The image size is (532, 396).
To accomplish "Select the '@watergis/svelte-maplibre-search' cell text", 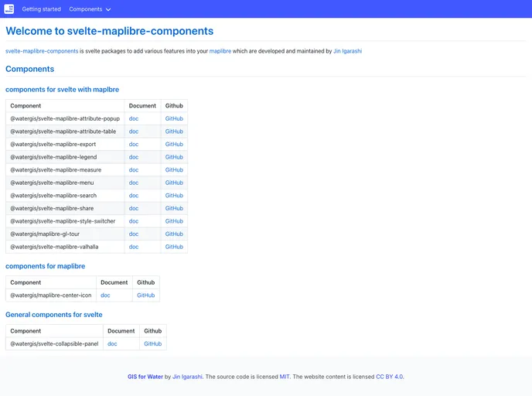I will click(x=53, y=196).
